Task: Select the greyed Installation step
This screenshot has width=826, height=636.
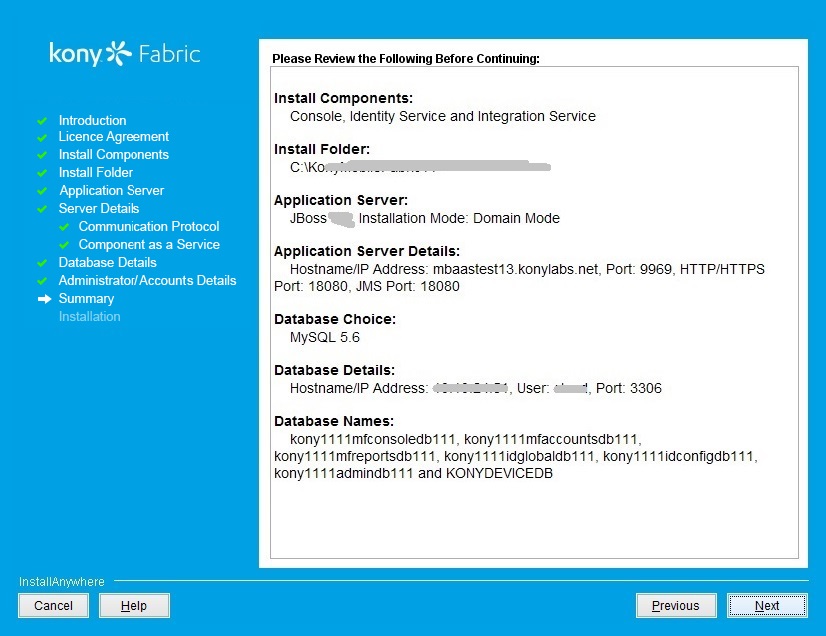Action: (90, 316)
